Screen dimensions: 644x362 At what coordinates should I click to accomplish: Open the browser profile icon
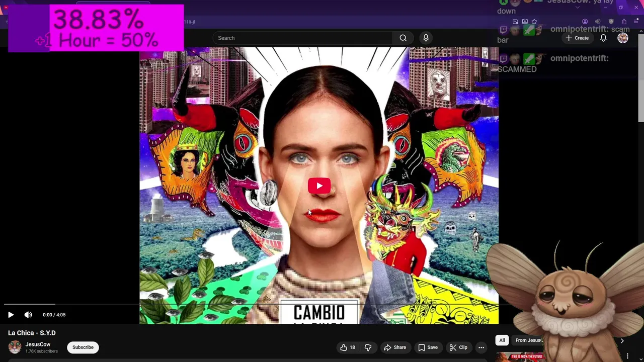tap(585, 22)
